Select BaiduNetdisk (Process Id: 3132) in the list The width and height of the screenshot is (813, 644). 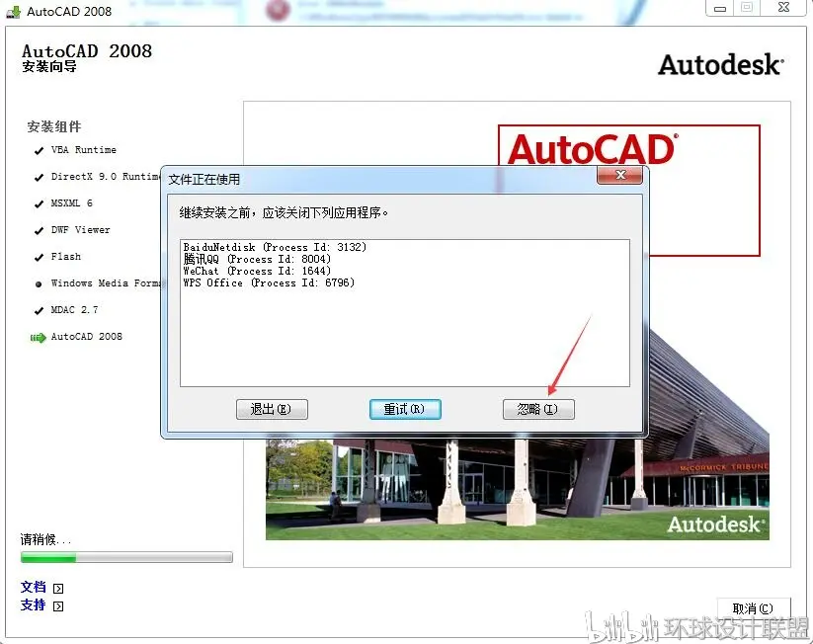coord(275,247)
